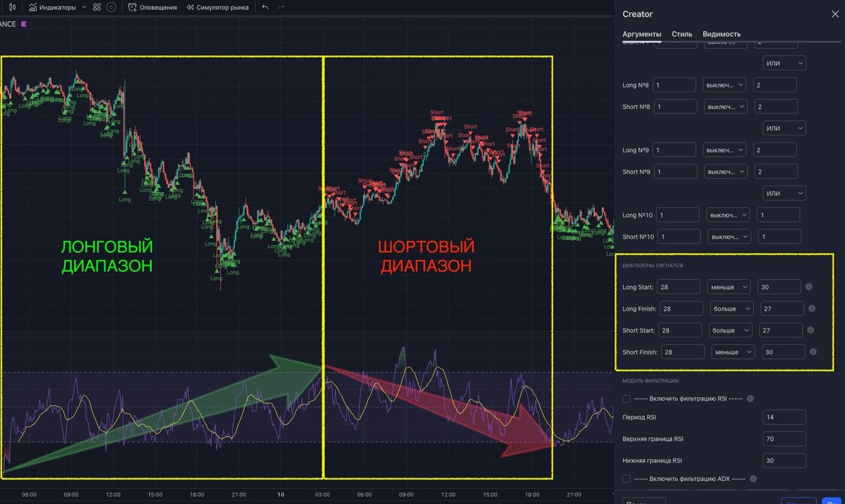845x504 pixels.
Task: Open the Short Finish меньше dropdown
Action: tap(733, 352)
